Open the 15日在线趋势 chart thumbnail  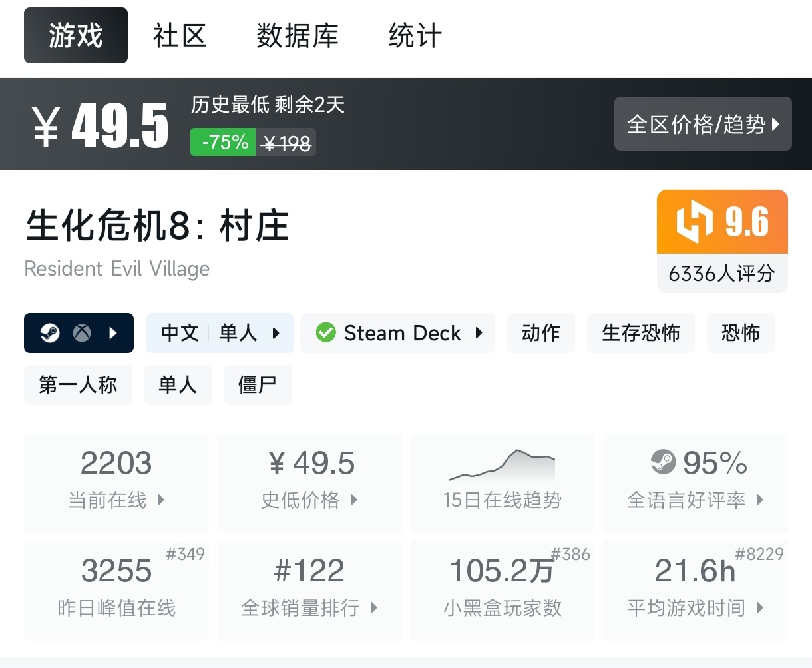click(503, 466)
